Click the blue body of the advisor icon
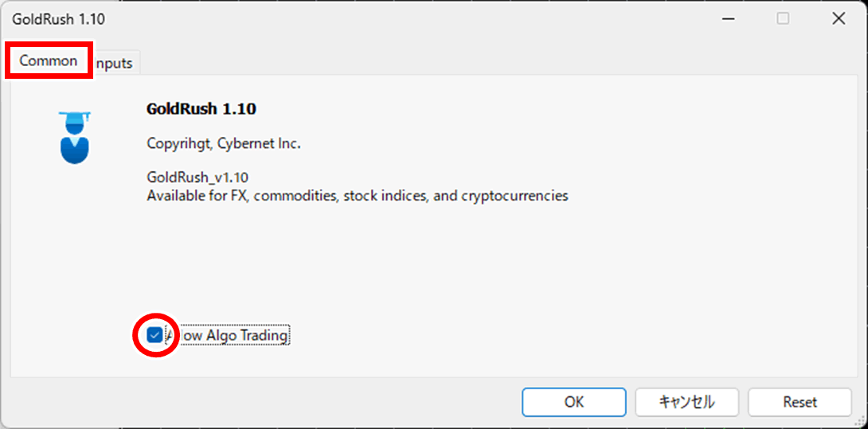 (x=74, y=150)
